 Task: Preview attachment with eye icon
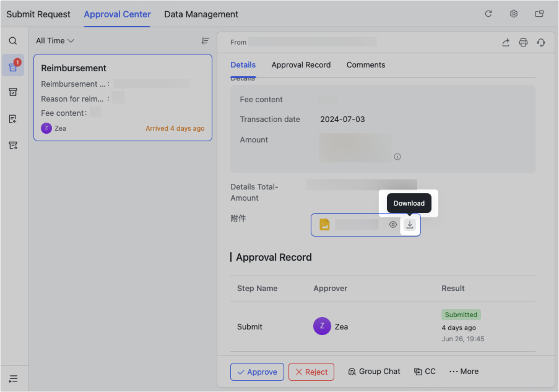click(x=393, y=225)
